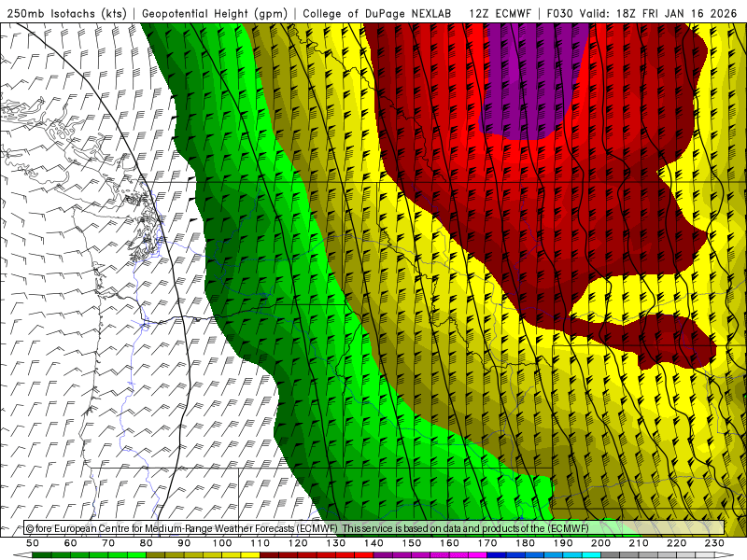
Task: Click the '210' legend value
Action: [x=639, y=543]
